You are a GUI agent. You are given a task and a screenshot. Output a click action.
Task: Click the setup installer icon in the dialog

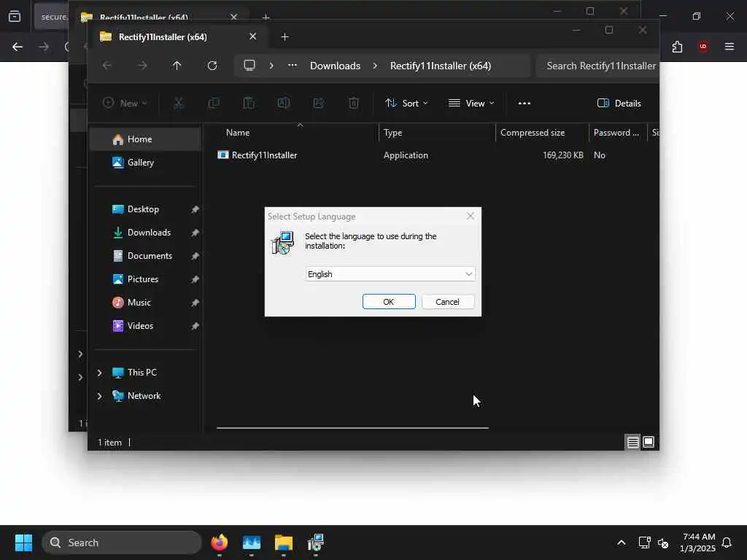click(x=283, y=242)
